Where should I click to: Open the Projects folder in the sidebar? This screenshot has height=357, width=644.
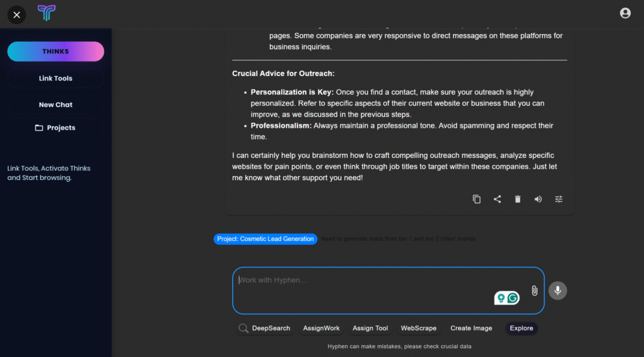[x=55, y=128]
